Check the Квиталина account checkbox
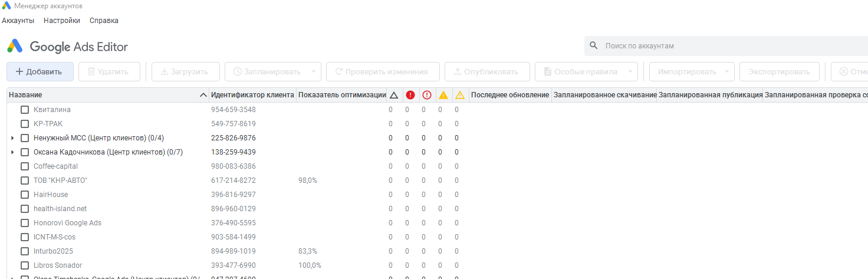 click(x=25, y=110)
